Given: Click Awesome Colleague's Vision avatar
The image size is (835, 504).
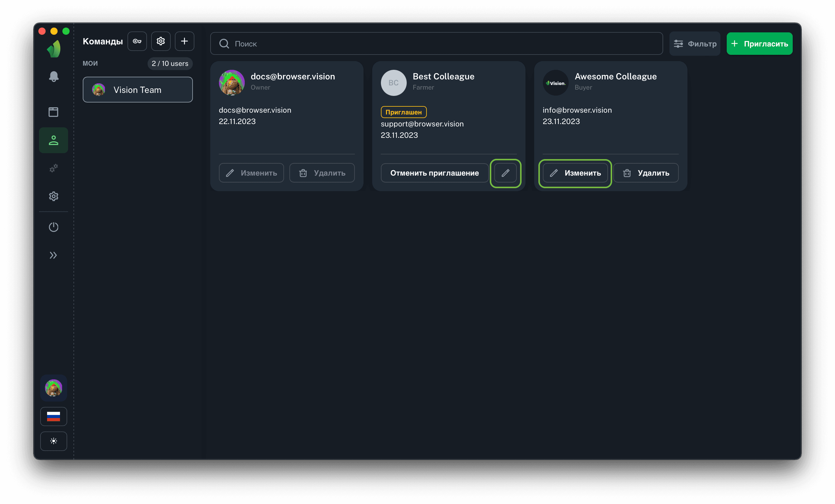Looking at the screenshot, I should (x=556, y=83).
